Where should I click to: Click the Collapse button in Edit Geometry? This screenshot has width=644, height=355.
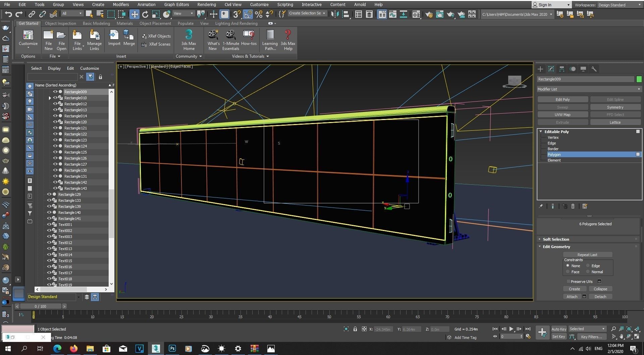600,289
